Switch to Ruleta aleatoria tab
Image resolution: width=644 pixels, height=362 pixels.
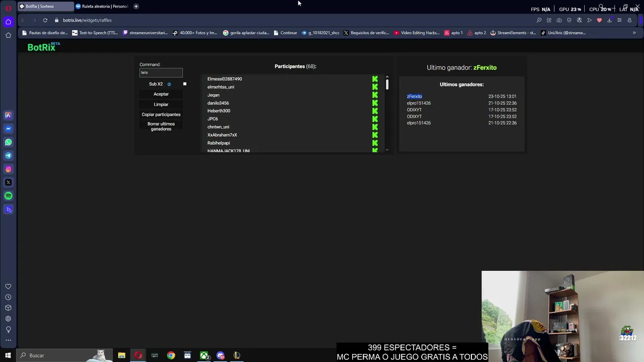102,7
